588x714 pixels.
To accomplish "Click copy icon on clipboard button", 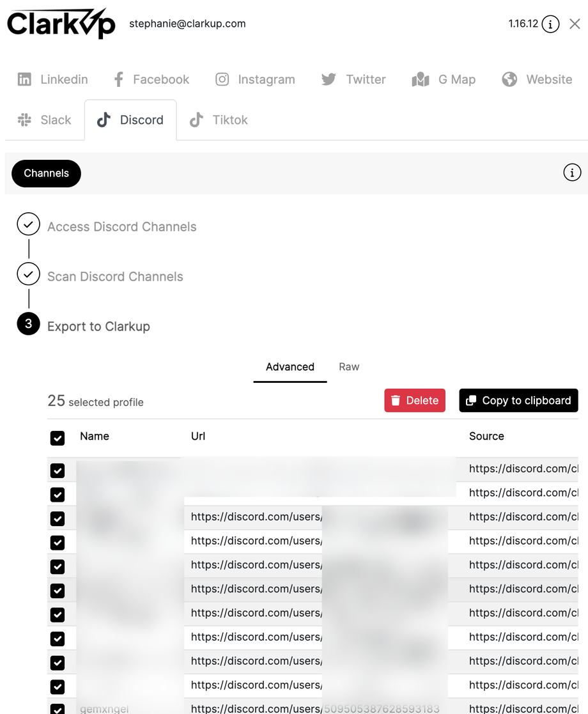I will click(471, 400).
